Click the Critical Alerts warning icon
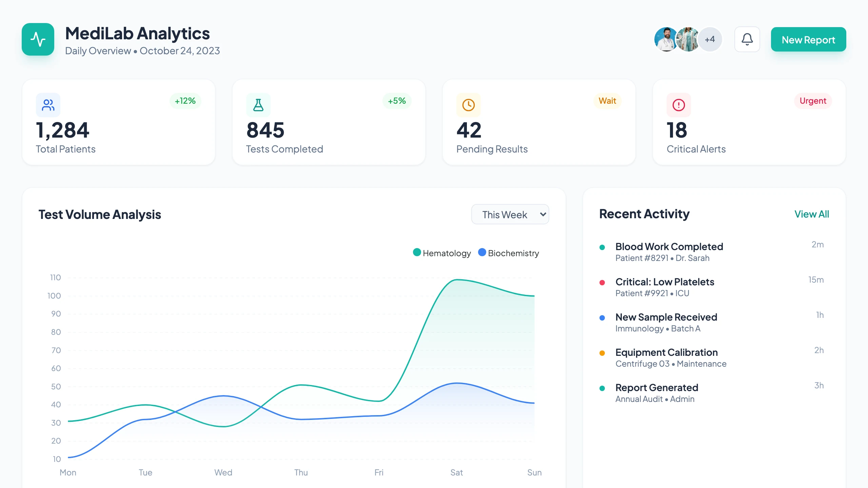 tap(679, 105)
